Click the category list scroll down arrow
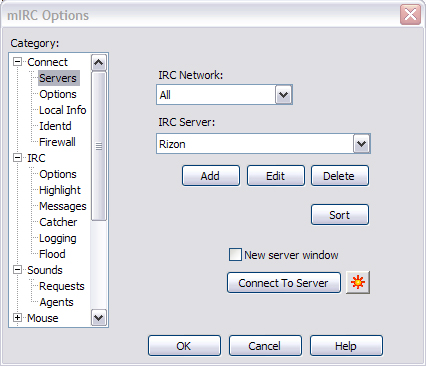Image resolution: width=426 pixels, height=367 pixels. pyautogui.click(x=99, y=318)
